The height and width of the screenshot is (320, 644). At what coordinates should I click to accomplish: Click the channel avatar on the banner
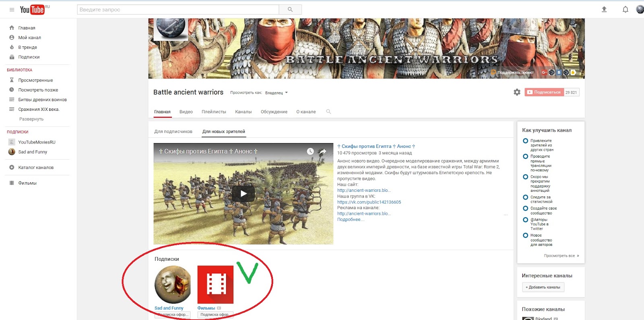[171, 29]
